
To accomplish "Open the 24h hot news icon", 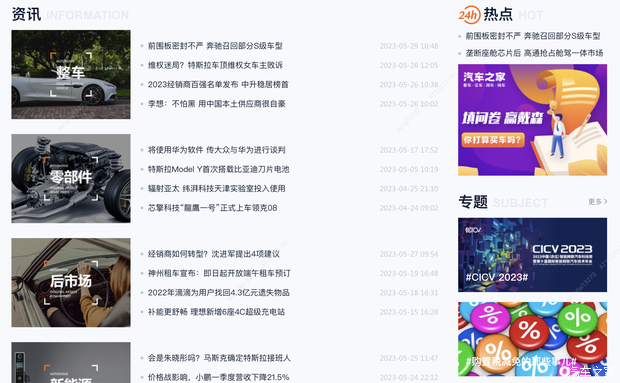I will pyautogui.click(x=469, y=15).
